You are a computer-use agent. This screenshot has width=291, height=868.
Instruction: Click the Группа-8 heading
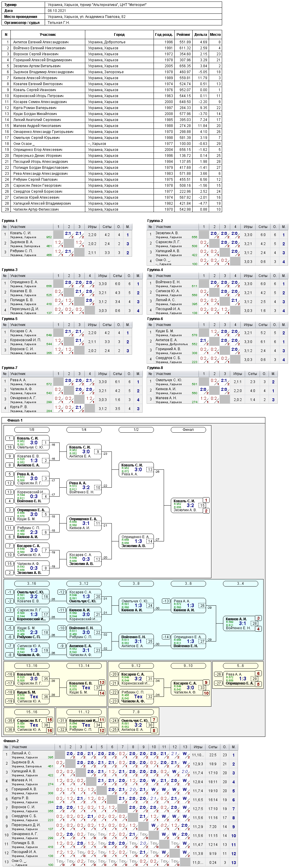coord(155,368)
